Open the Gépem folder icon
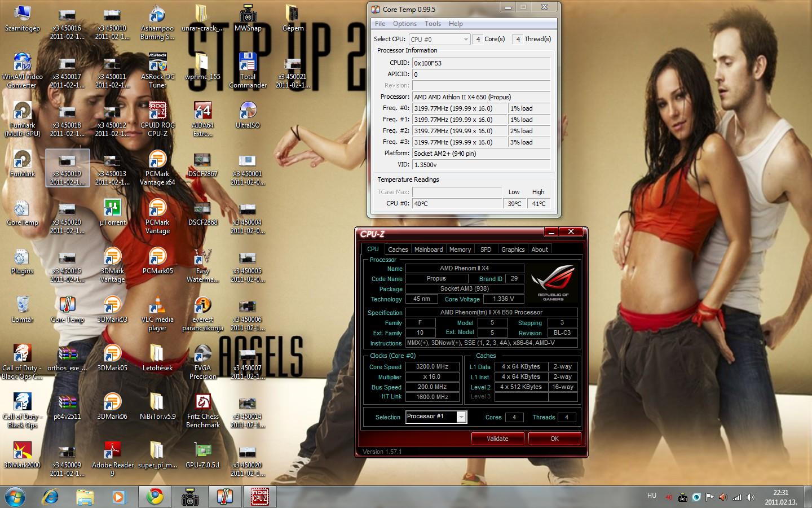The width and height of the screenshot is (812, 508). pyautogui.click(x=293, y=18)
